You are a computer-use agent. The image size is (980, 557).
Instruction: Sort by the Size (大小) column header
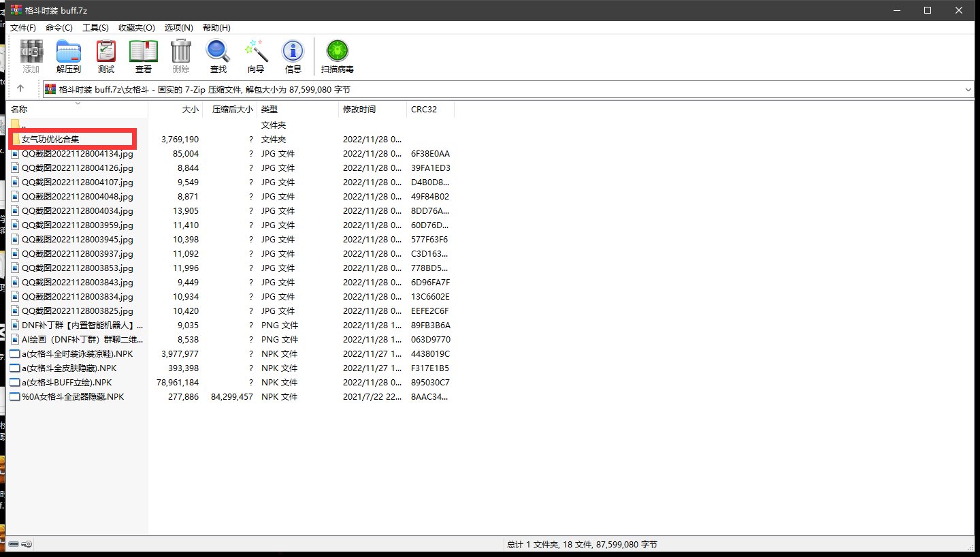[x=191, y=110]
